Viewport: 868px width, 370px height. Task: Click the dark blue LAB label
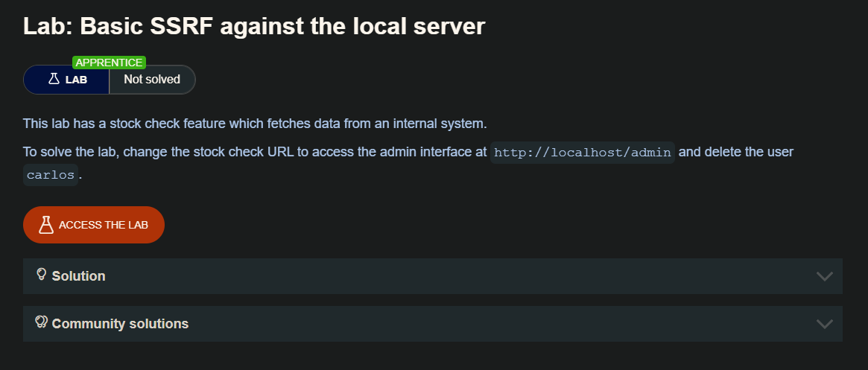tap(76, 80)
